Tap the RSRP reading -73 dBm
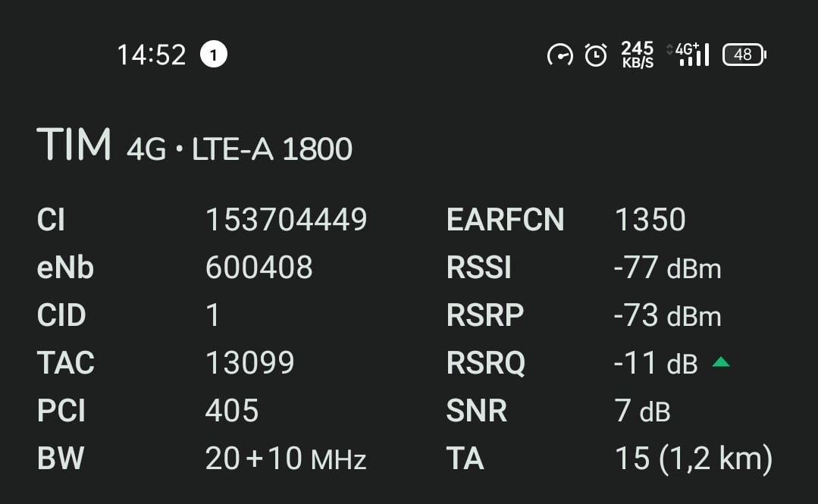The width and height of the screenshot is (818, 504). pos(667,315)
